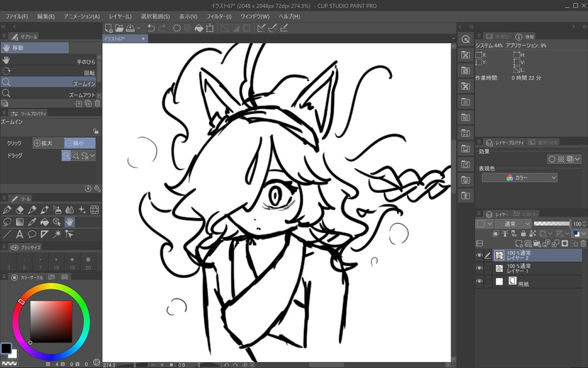Screen dimensions: 588x368
Task: Select 手のひら sub tool
Action: 48,61
